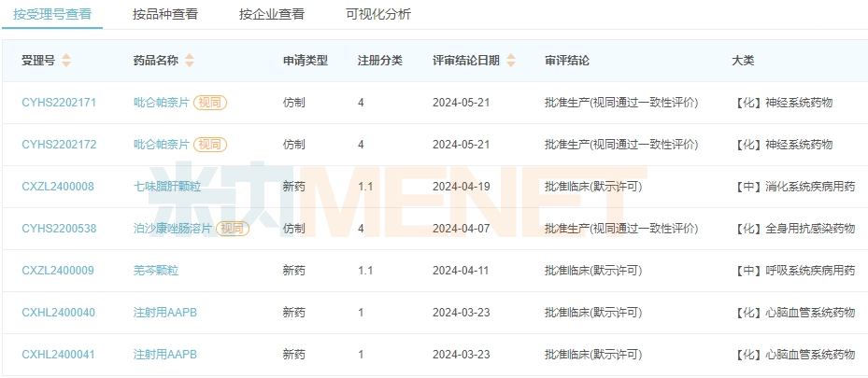Open 吡仑帕奈片 in CYHS2202171 row
Image resolution: width=868 pixels, height=378 pixels.
pyautogui.click(x=162, y=103)
